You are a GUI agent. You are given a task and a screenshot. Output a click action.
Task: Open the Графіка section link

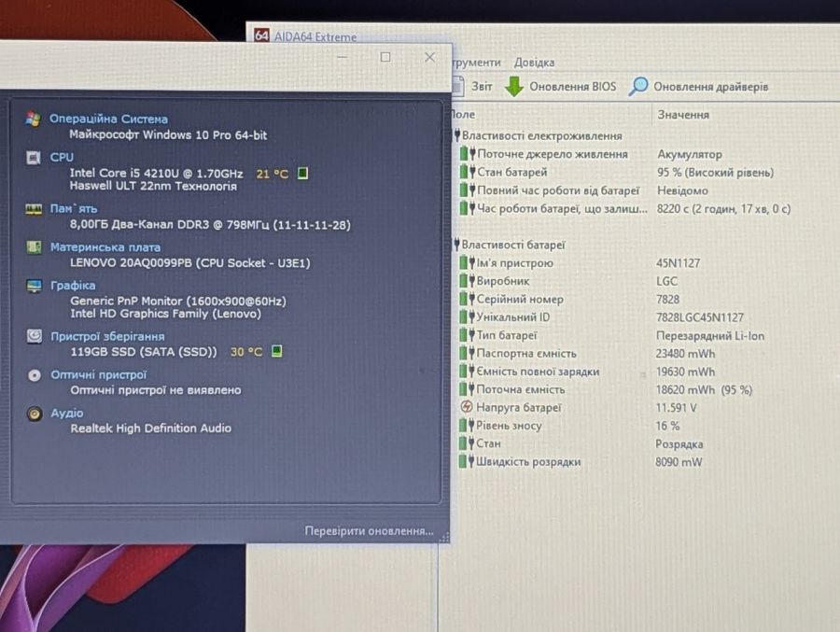pyautogui.click(x=73, y=286)
